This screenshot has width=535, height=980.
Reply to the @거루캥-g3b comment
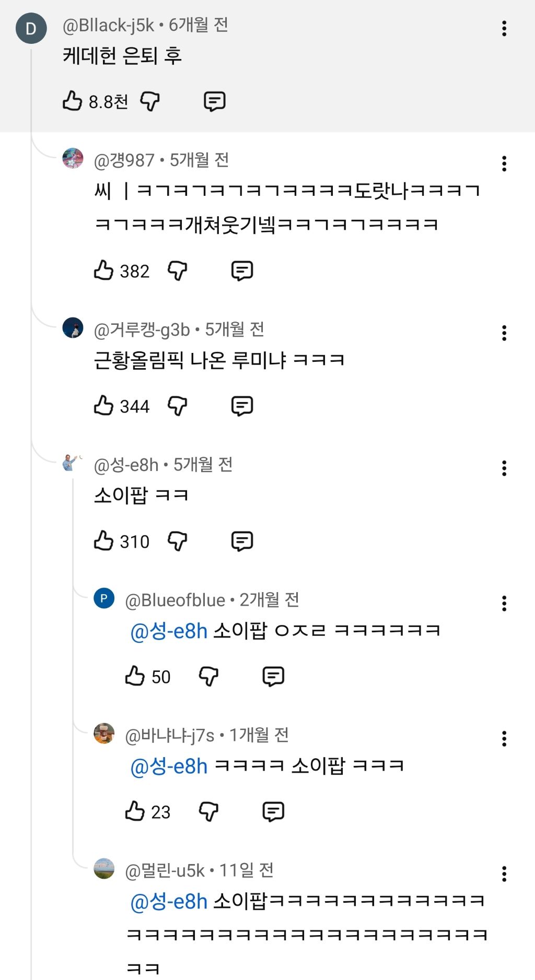[x=242, y=406]
